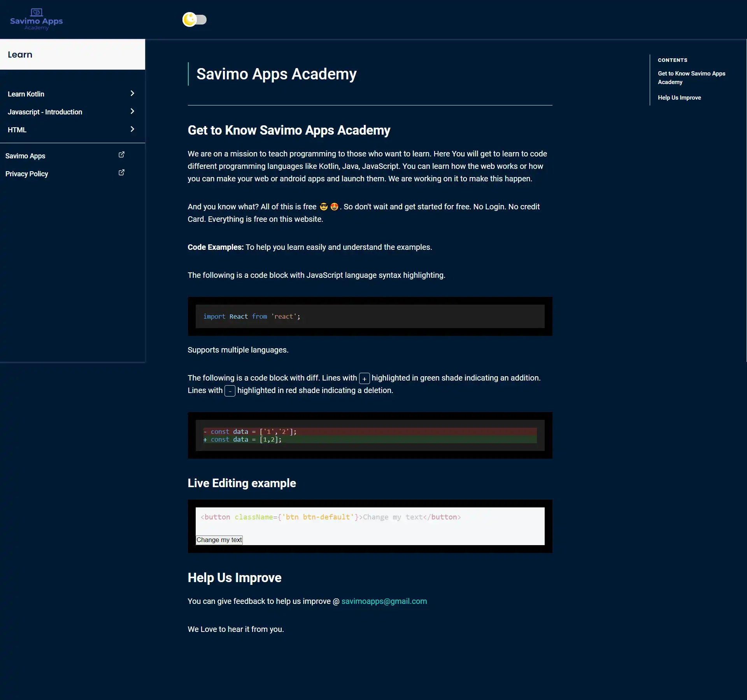Click the Supports multiple languages text
Screen dimensions: 747x700
point(238,350)
